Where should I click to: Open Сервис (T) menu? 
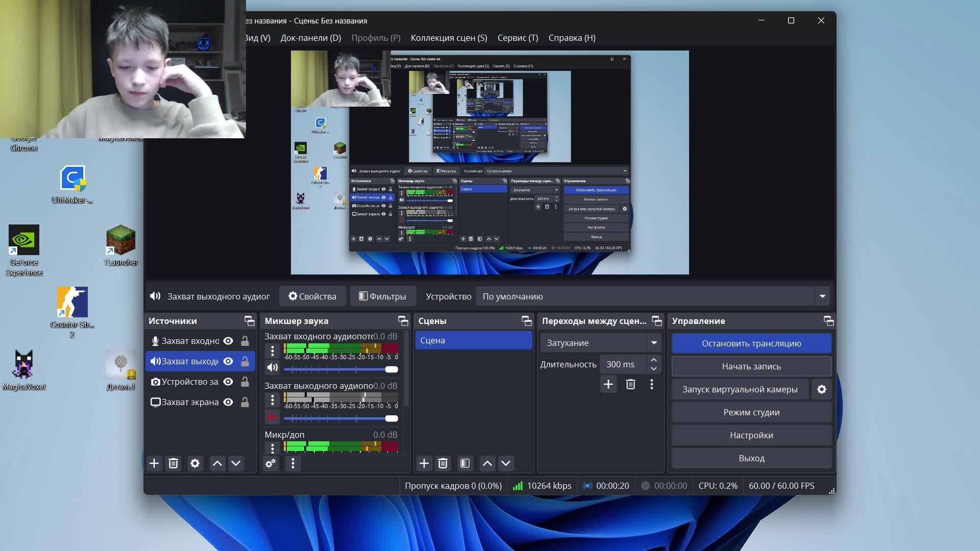tap(518, 38)
